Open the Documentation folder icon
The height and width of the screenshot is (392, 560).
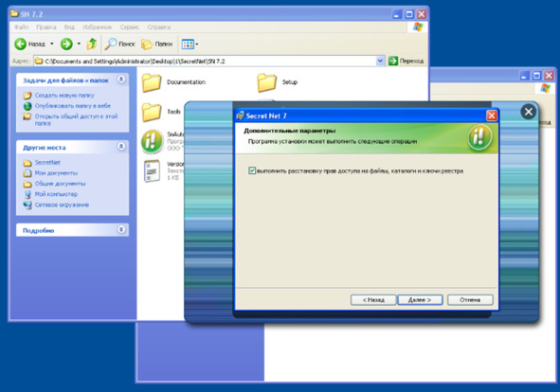(152, 82)
